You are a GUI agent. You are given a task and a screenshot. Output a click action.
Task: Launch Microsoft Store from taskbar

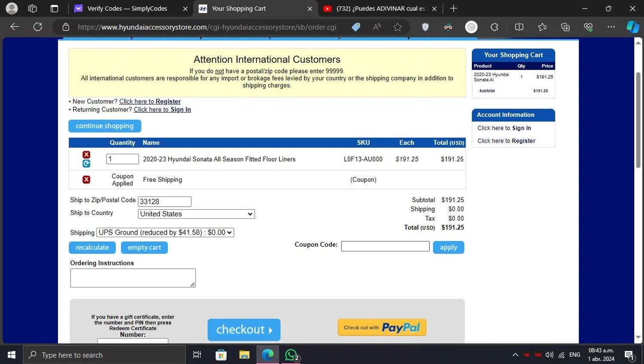[221, 355]
